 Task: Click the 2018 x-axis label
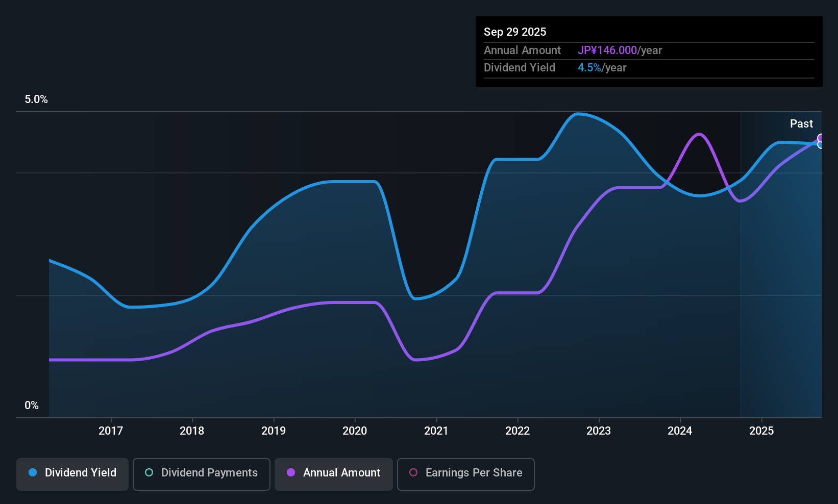pos(192,431)
